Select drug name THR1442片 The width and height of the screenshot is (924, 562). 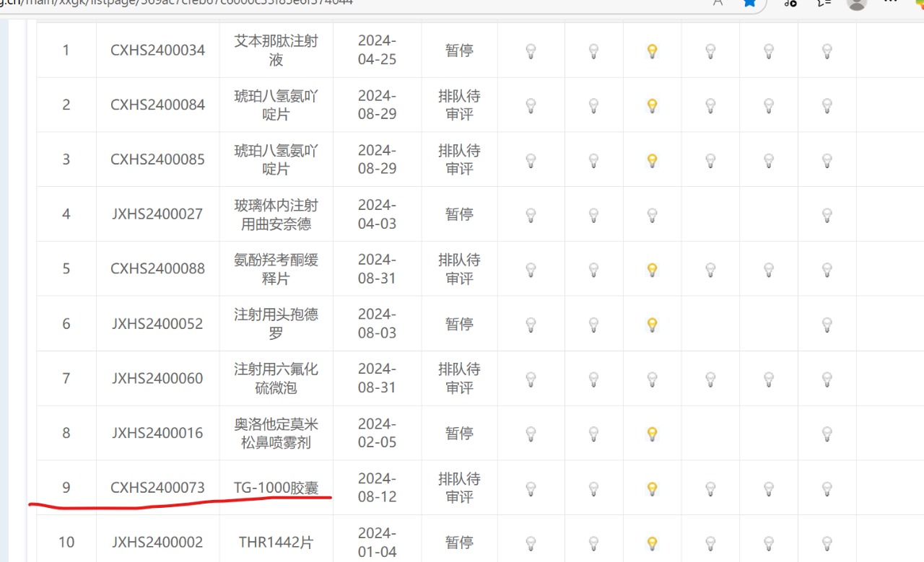[276, 542]
